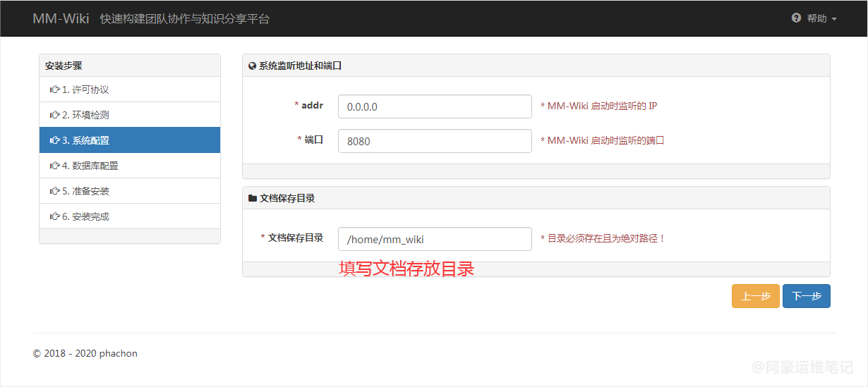Click hand icon beside 环境检测
This screenshot has height=387, width=868.
coord(54,115)
